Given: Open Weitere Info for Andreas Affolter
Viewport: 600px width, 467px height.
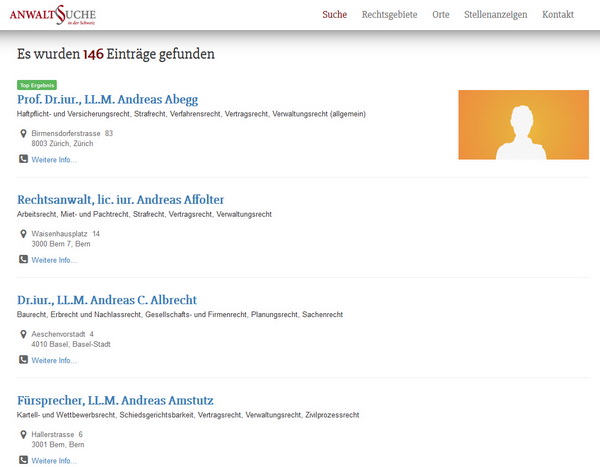Looking at the screenshot, I should tap(54, 260).
